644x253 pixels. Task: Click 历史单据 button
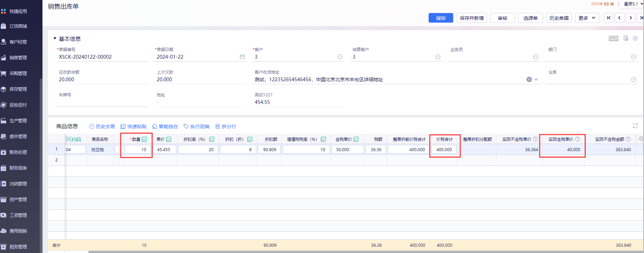(559, 18)
